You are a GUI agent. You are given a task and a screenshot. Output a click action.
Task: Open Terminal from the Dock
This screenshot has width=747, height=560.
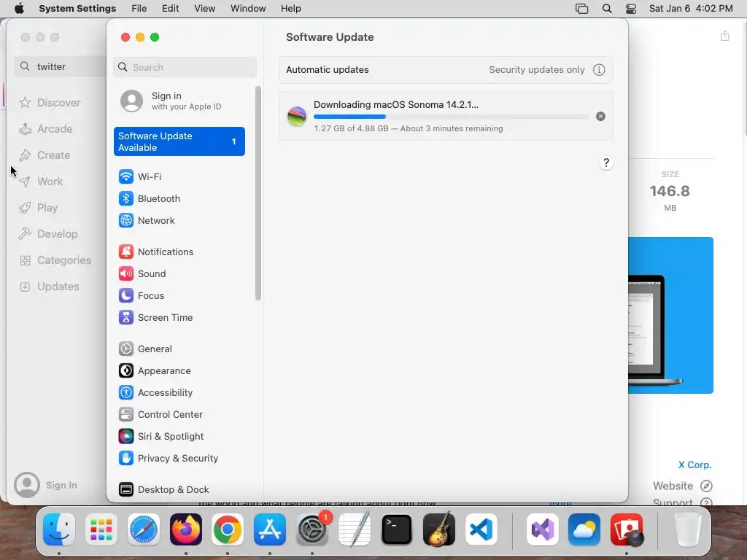click(x=396, y=529)
